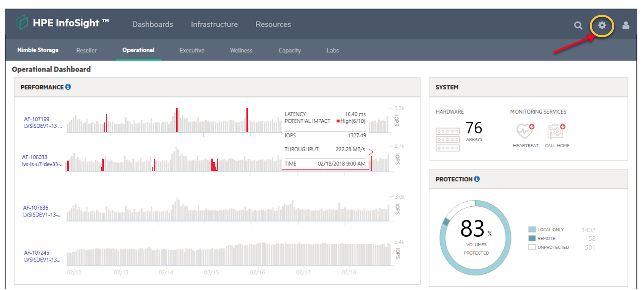This screenshot has height=290, width=644.
Task: Open array link AF-107199
Action: point(37,119)
